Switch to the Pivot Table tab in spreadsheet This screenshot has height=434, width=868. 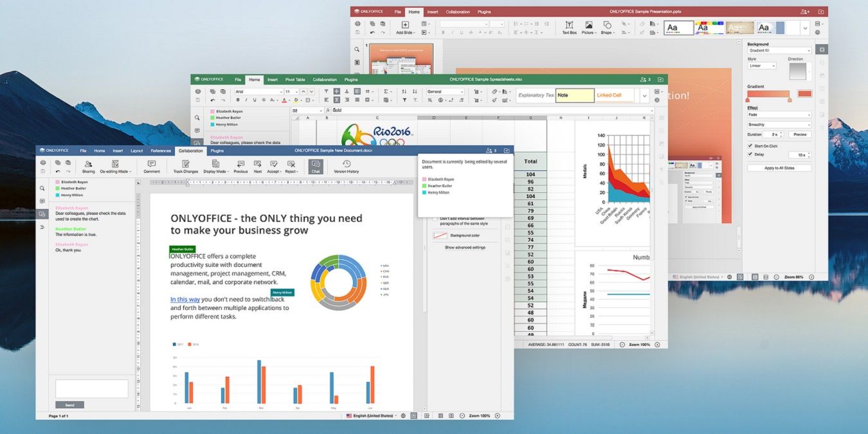[x=294, y=79]
